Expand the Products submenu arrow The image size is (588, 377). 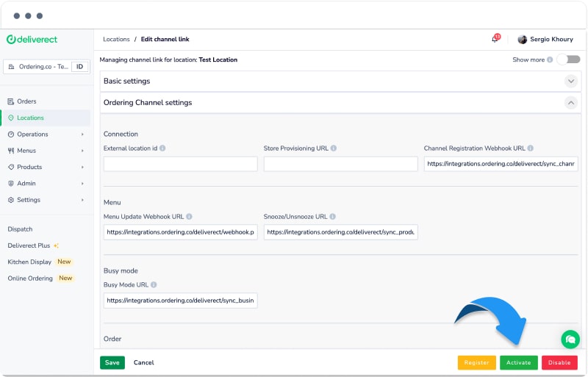[x=82, y=167]
